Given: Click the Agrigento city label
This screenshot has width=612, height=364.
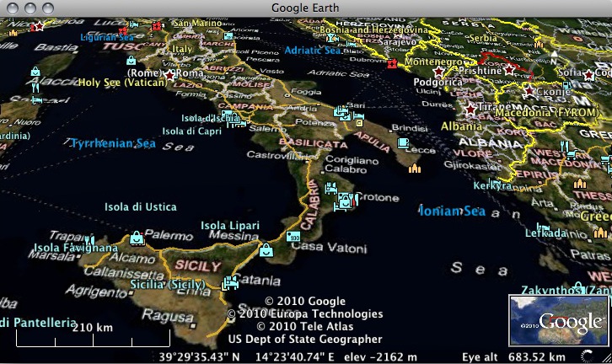Looking at the screenshot, I should point(96,291).
